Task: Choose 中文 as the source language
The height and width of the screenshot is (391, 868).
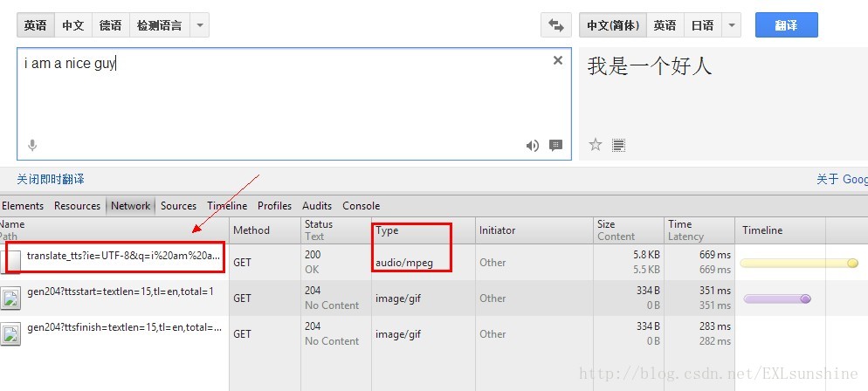Action: pyautogui.click(x=73, y=25)
